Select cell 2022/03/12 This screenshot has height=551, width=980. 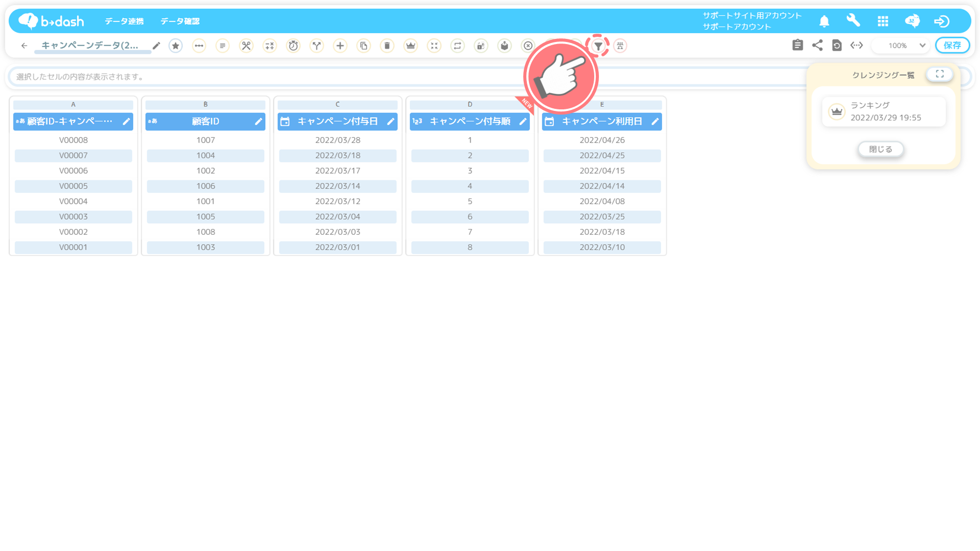point(338,201)
